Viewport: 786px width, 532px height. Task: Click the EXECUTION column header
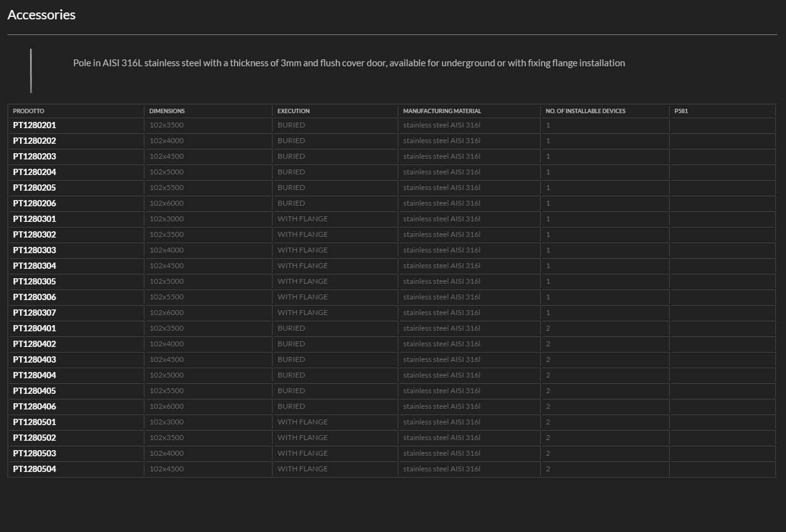293,111
